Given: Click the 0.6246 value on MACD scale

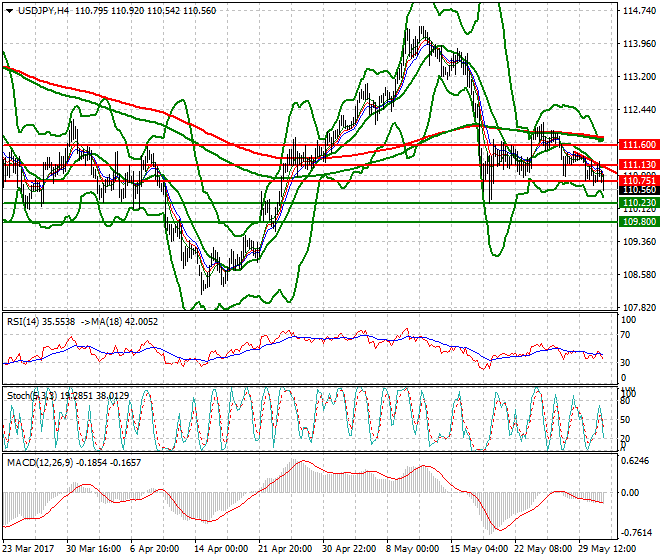Looking at the screenshot, I should pos(637,461).
